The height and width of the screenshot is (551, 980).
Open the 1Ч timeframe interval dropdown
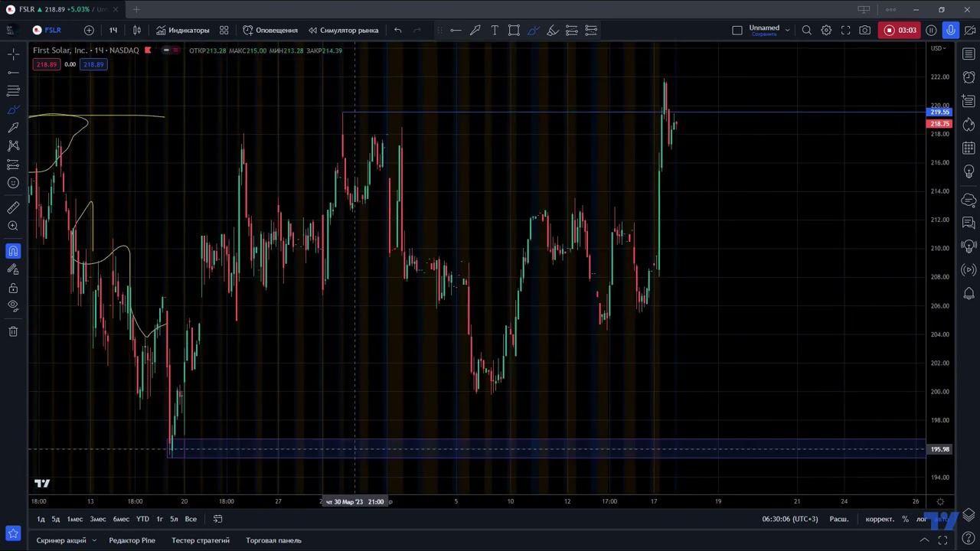coord(113,30)
